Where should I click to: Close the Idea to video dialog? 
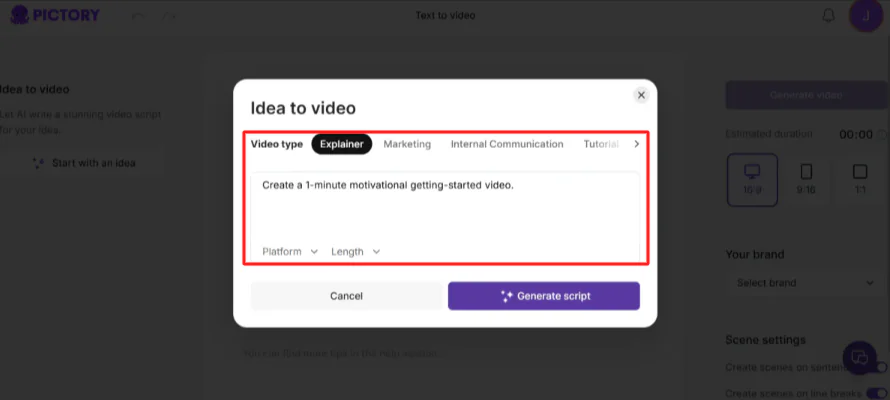click(x=641, y=95)
